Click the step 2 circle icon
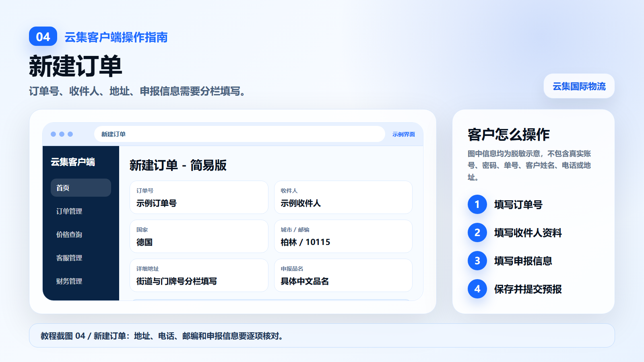The width and height of the screenshot is (644, 362). tap(477, 232)
